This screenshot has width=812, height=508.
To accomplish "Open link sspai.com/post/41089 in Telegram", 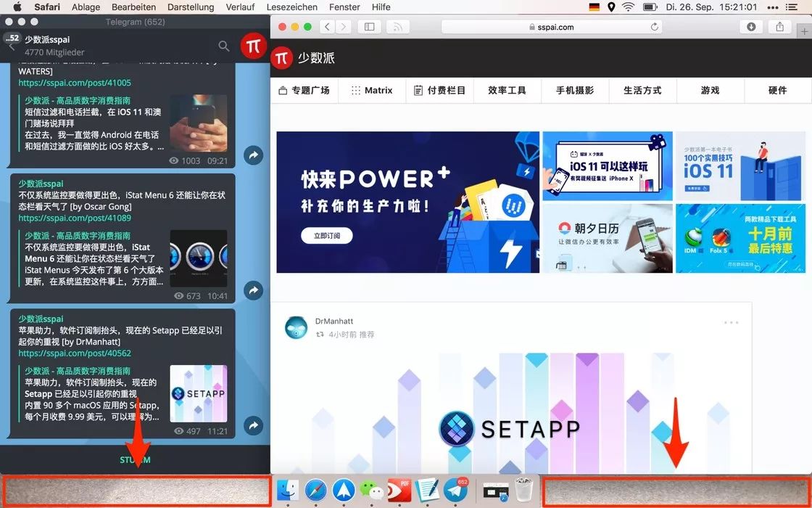I will 75,218.
